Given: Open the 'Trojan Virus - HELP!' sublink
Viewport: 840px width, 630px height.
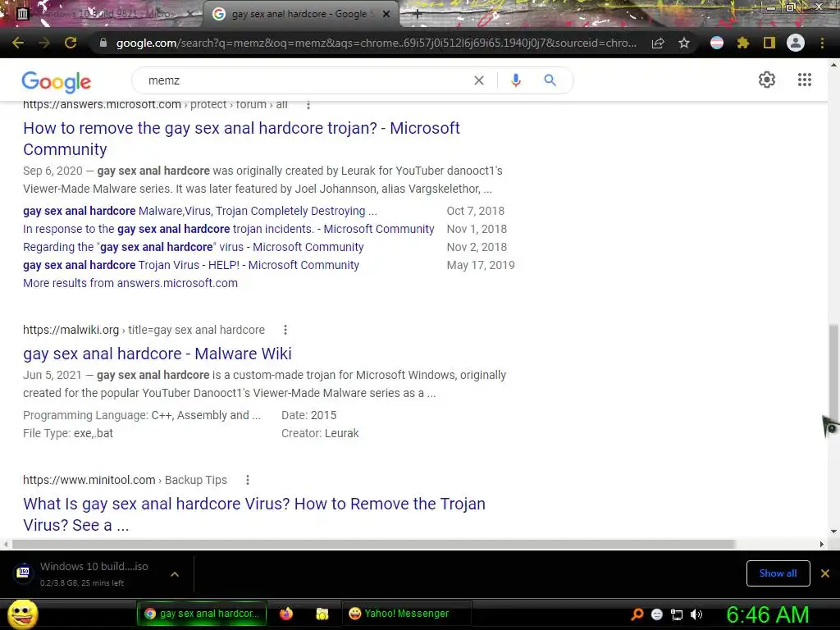Looking at the screenshot, I should tap(190, 265).
